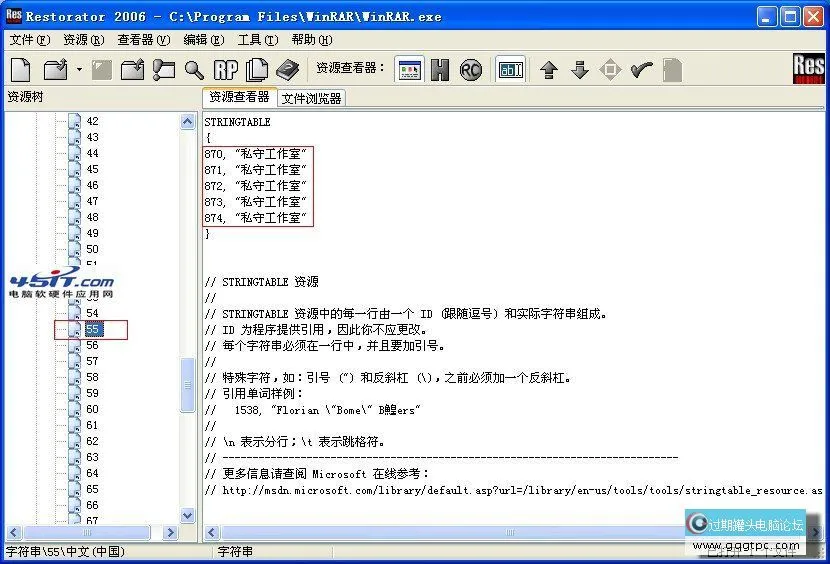
Task: Switch to the 资源查看器 tab
Action: [239, 97]
